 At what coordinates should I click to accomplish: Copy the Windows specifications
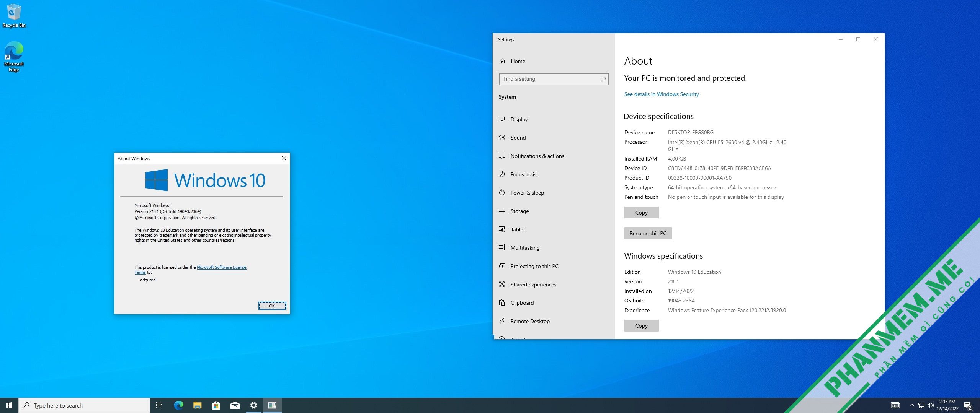click(641, 326)
